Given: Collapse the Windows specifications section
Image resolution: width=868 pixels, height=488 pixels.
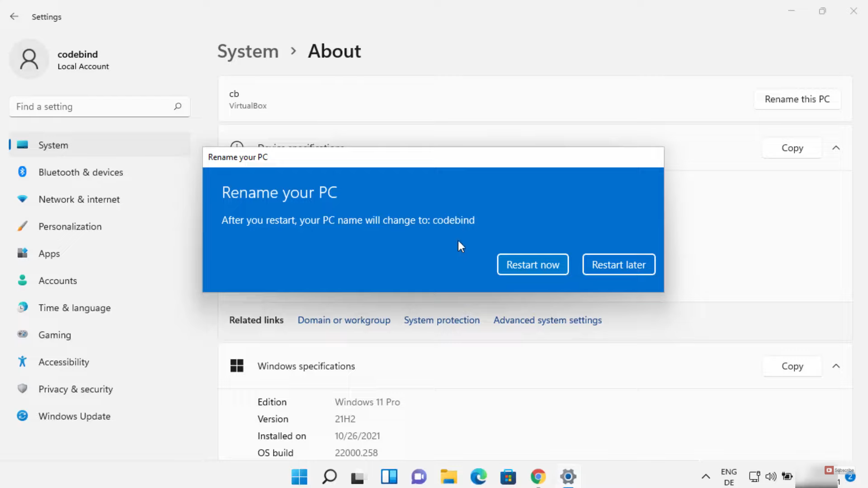Looking at the screenshot, I should [836, 366].
